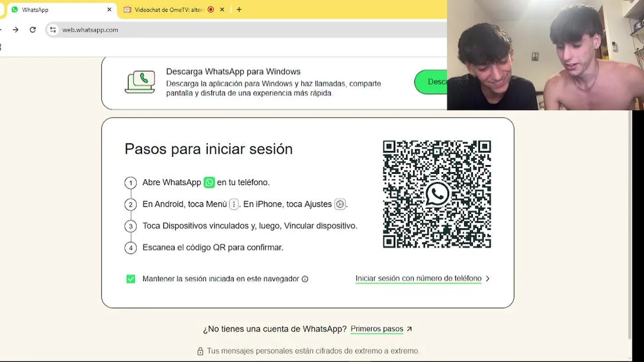
Task: Click 'Toca Dispositivos vinculados' step text
Action: click(x=250, y=226)
